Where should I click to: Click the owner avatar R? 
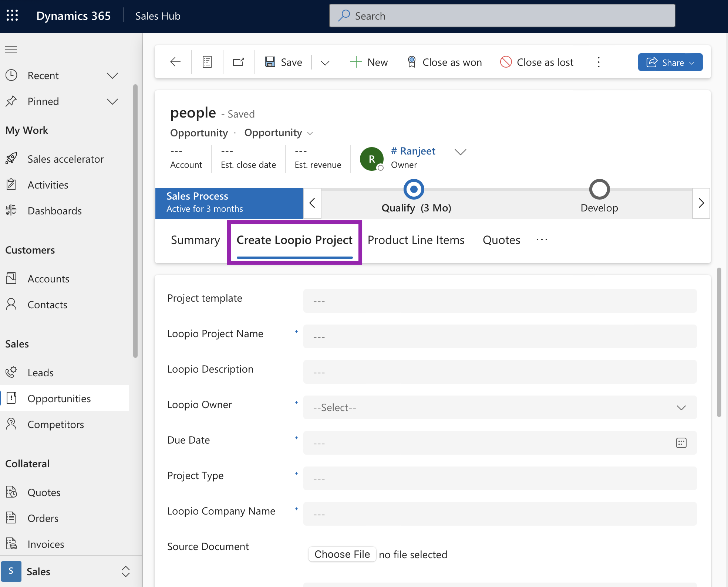coord(371,159)
